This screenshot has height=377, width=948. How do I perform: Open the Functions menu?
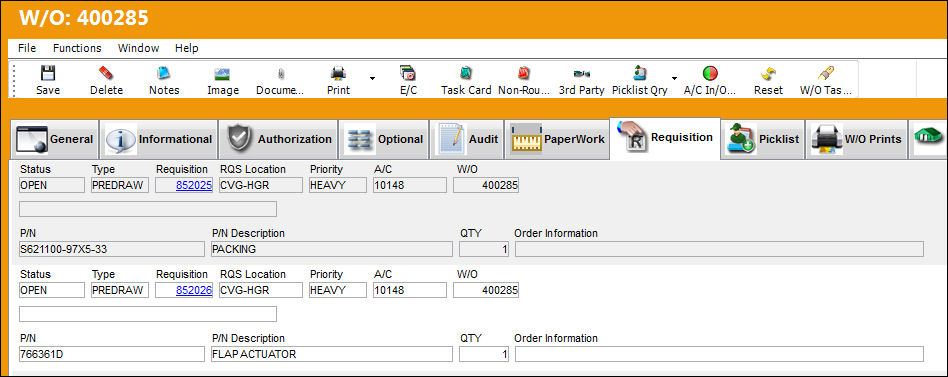(77, 48)
